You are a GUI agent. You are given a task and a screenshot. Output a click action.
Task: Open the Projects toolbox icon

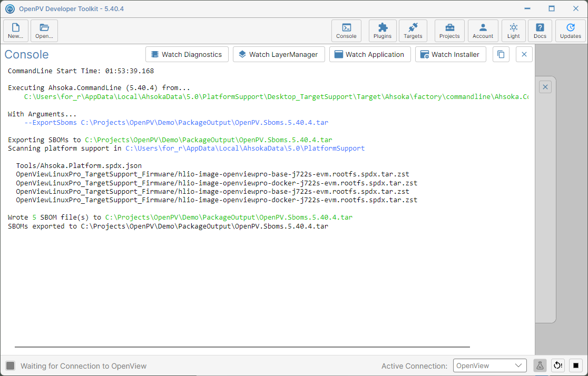click(449, 31)
